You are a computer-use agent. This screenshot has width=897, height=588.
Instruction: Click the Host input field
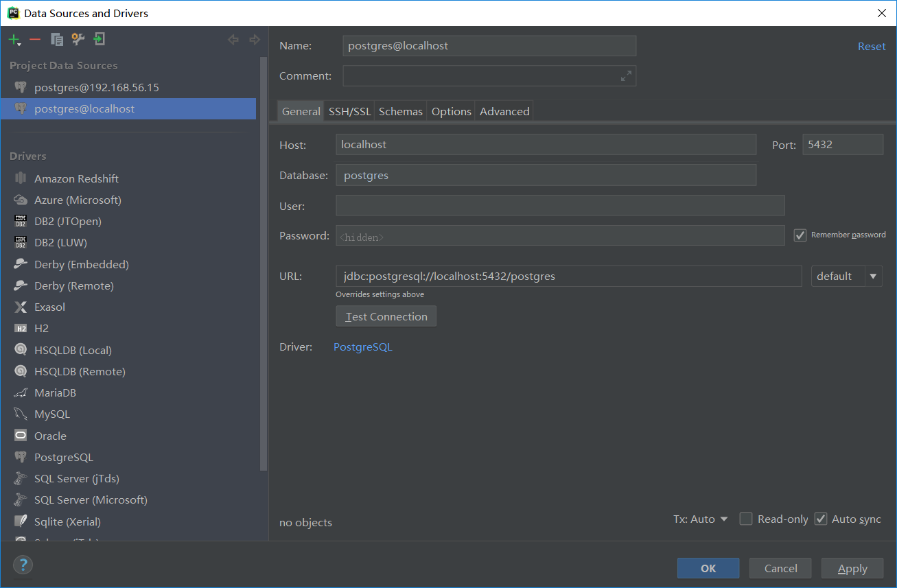click(x=546, y=145)
